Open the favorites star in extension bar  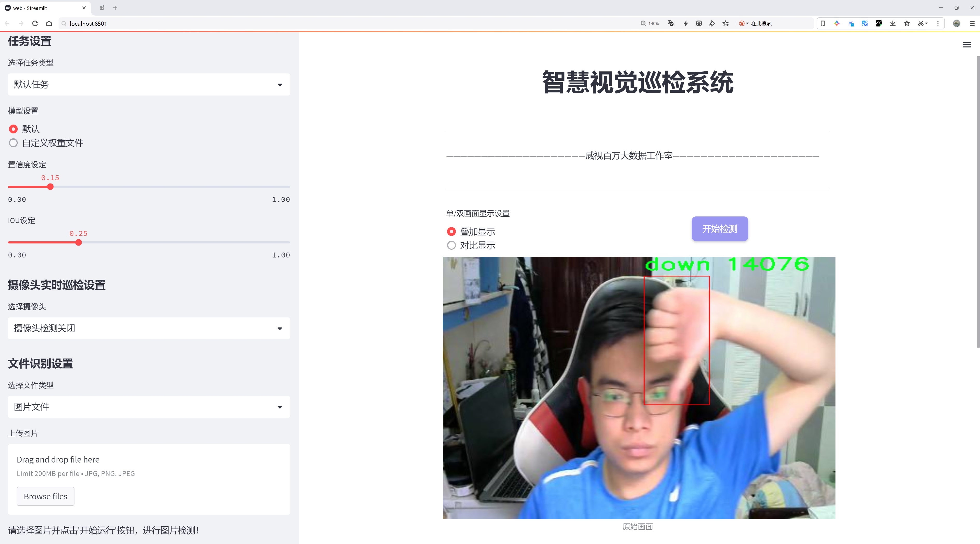coord(907,24)
